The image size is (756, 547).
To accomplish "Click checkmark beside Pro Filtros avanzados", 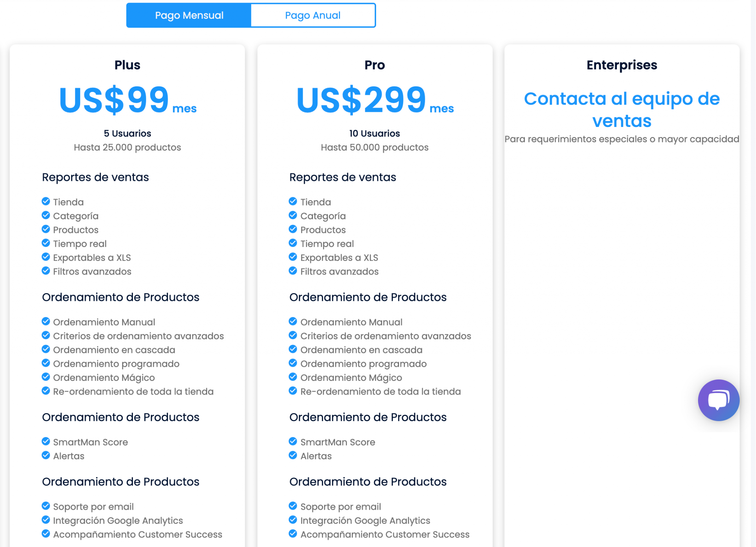I will (293, 271).
